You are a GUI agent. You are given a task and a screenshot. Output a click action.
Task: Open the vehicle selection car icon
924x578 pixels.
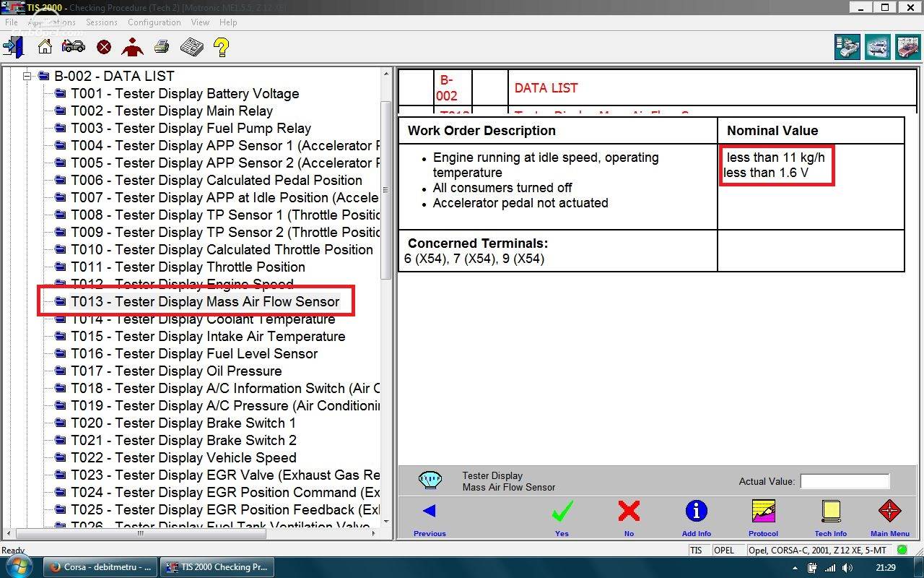tap(73, 47)
